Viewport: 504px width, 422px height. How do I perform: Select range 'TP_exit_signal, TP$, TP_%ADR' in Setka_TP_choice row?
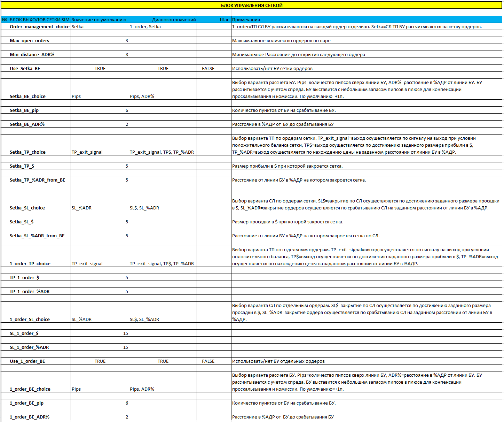(x=163, y=145)
